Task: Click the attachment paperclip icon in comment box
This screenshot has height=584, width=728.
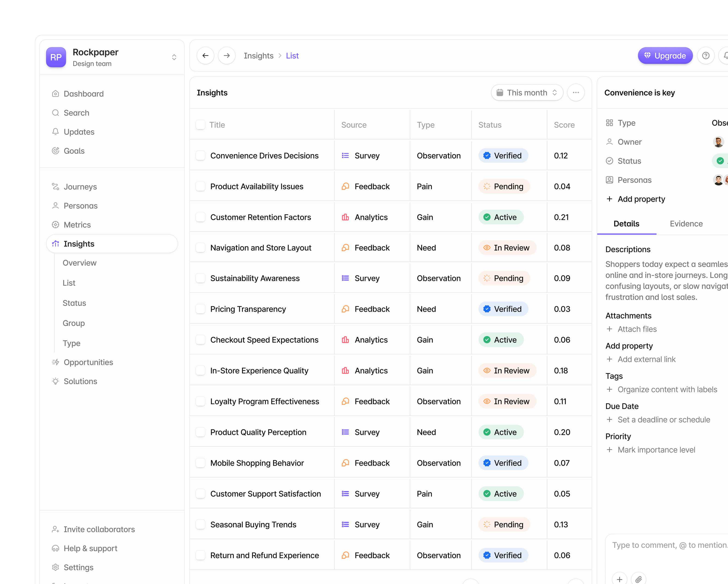Action: pos(638,579)
